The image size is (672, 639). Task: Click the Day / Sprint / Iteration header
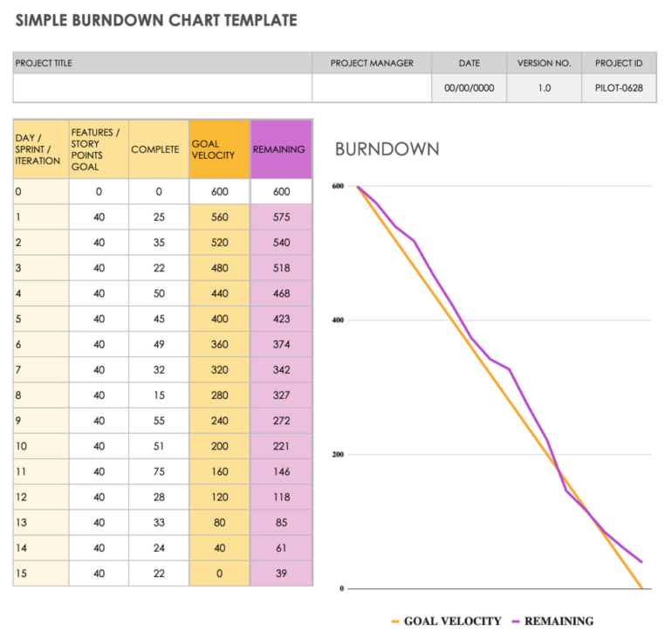tap(41, 149)
